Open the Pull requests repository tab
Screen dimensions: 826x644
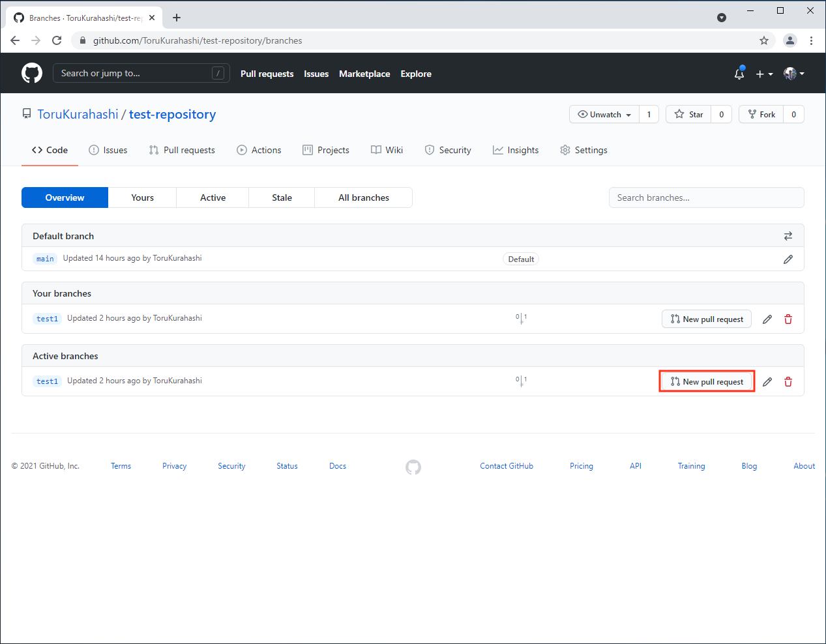coord(182,150)
